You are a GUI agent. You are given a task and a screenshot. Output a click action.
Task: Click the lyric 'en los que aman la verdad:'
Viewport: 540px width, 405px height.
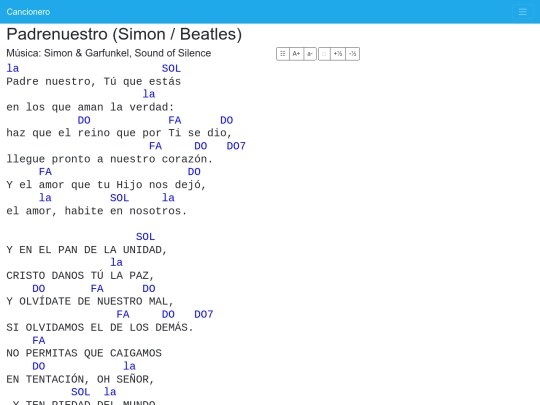coord(90,107)
